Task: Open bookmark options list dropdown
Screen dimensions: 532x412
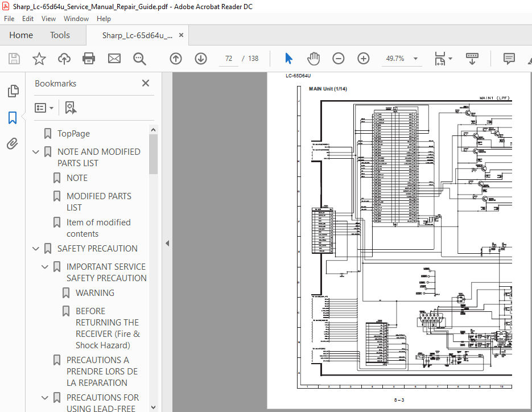Action: coord(44,108)
